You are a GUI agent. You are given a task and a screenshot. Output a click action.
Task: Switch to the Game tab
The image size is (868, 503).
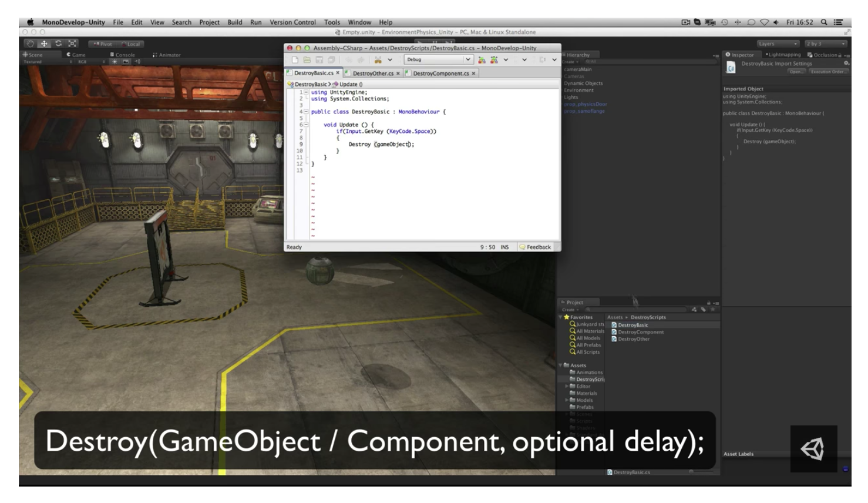(x=76, y=55)
